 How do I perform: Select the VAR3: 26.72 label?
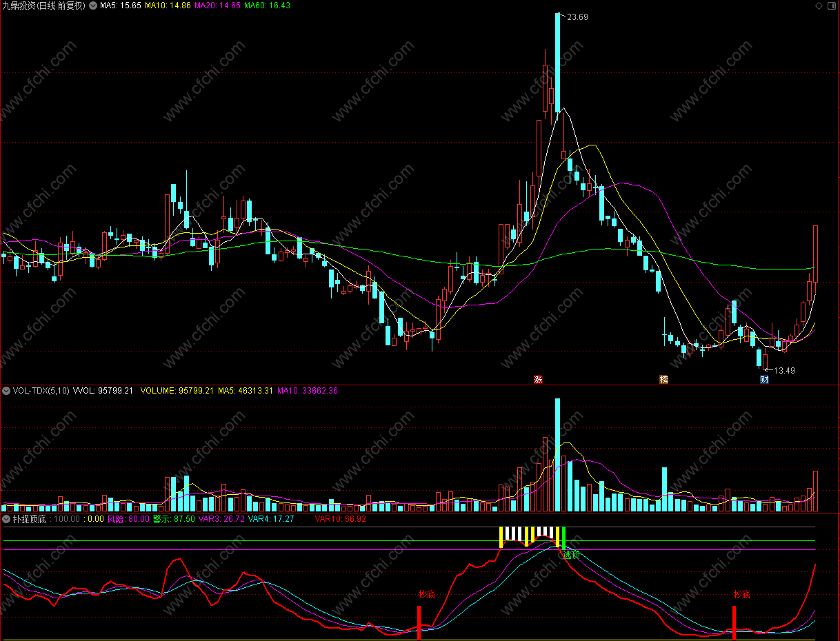point(222,519)
